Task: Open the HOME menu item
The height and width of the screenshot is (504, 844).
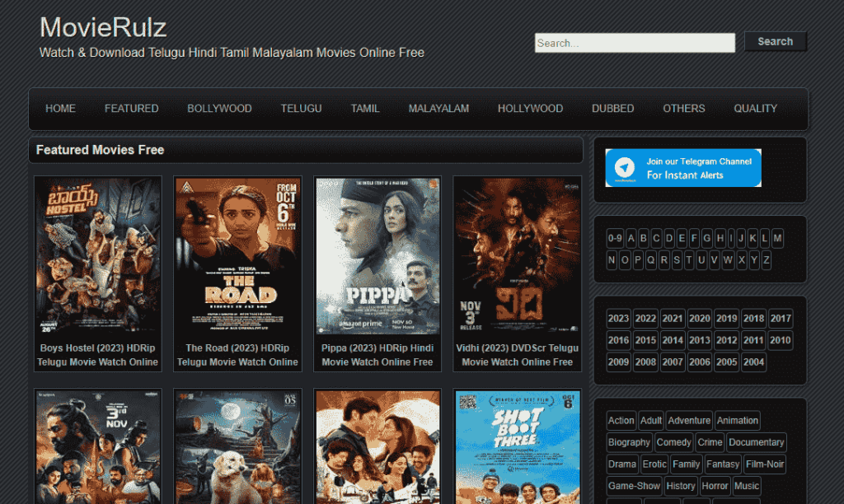Action: point(60,109)
